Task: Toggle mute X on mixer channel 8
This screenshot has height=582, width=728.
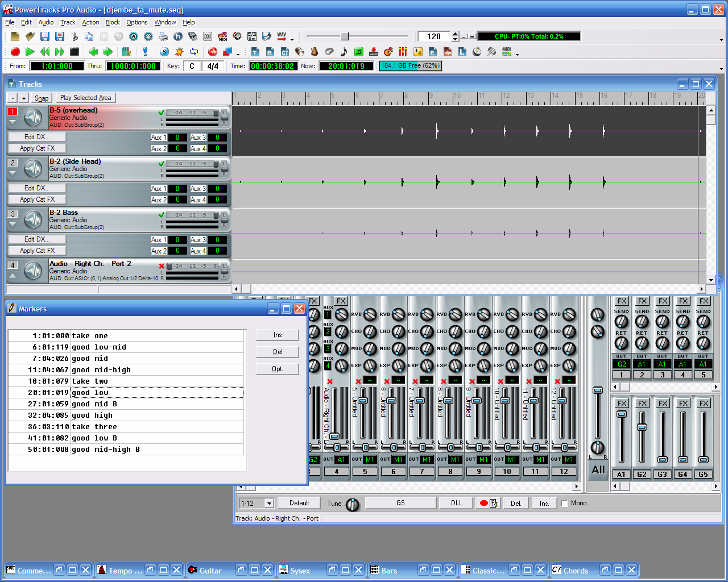Action: pos(443,381)
